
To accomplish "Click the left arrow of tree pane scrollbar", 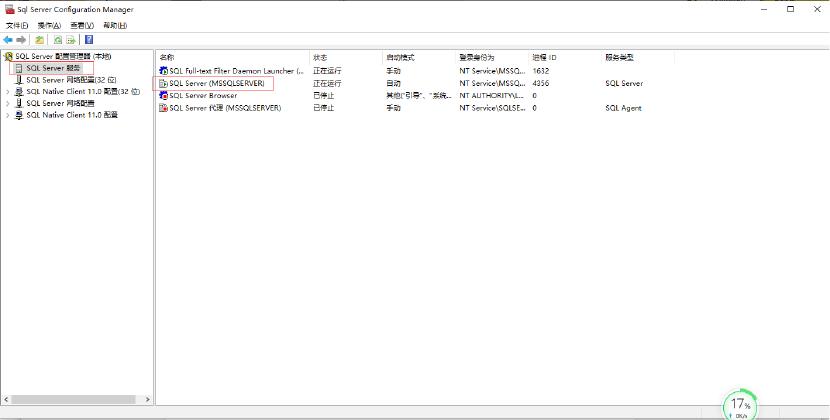I will tap(6, 399).
